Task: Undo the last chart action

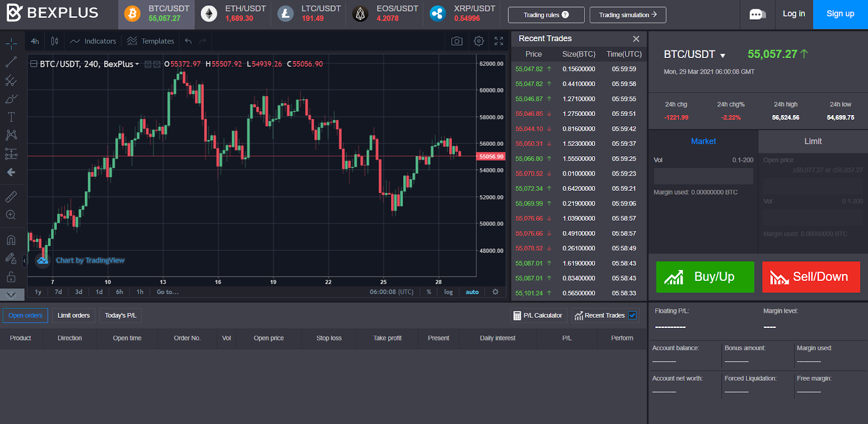Action: [x=188, y=41]
